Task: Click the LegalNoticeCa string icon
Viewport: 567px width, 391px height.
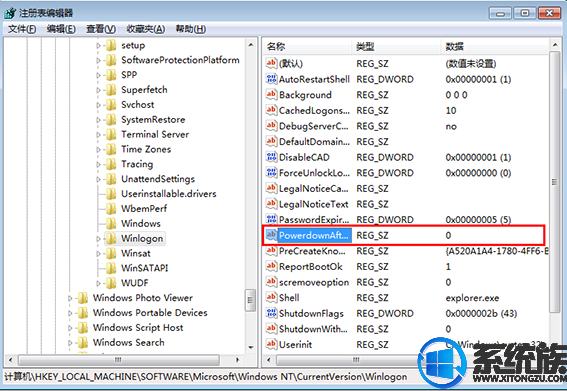Action: 271,188
